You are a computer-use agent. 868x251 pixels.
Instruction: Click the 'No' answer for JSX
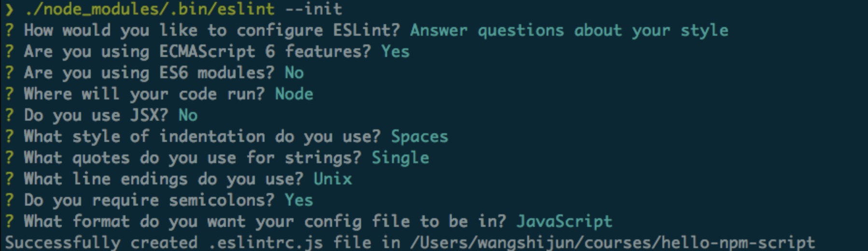pyautogui.click(x=188, y=115)
